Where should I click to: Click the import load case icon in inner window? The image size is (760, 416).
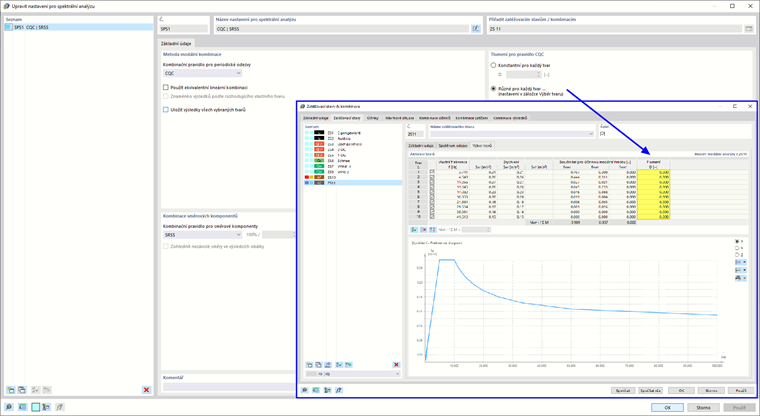click(x=328, y=365)
